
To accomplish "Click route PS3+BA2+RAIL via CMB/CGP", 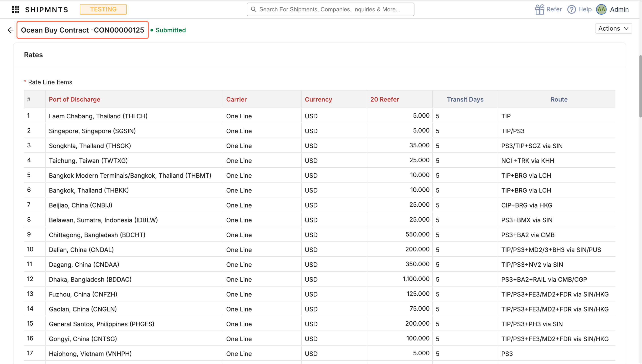I will [x=544, y=280].
